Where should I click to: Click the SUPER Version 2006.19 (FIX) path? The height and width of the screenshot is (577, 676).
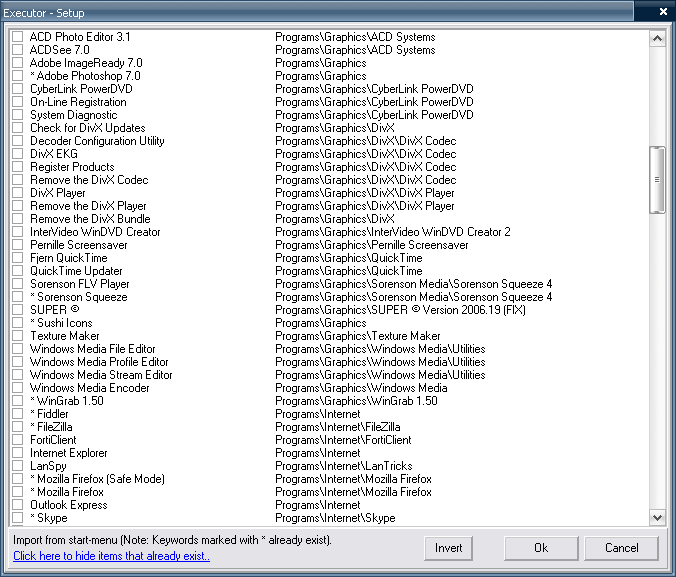(x=400, y=310)
